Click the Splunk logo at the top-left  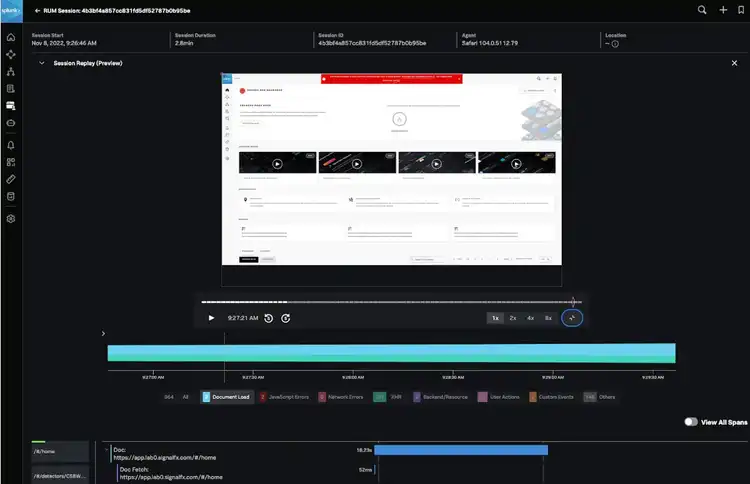(11, 11)
